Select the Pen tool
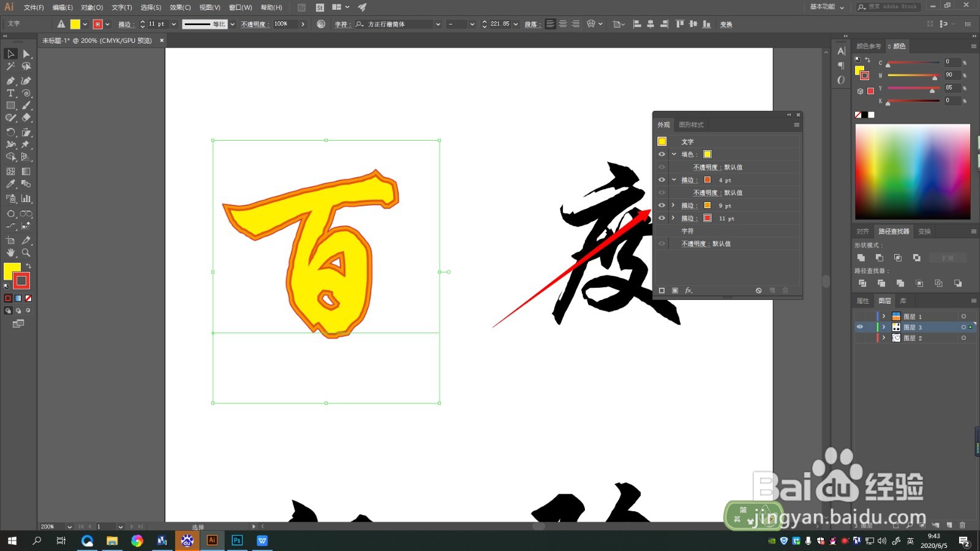The width and height of the screenshot is (980, 551). point(10,80)
